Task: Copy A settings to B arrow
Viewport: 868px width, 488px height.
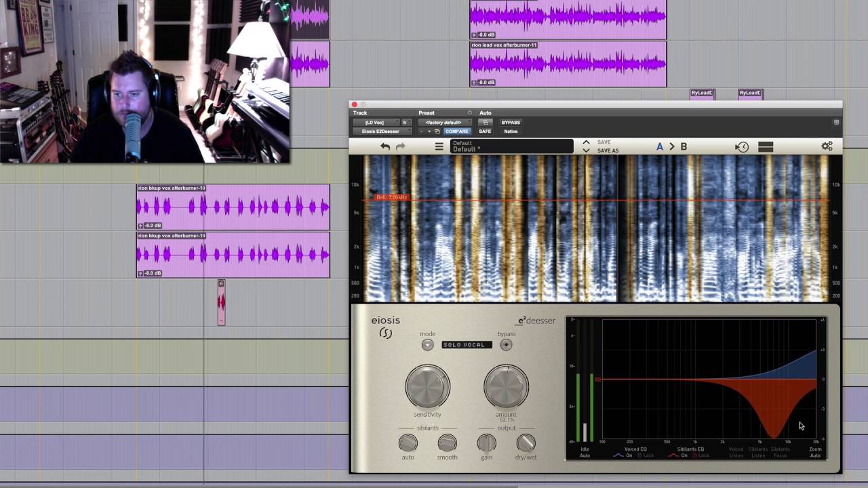Action: pyautogui.click(x=672, y=146)
